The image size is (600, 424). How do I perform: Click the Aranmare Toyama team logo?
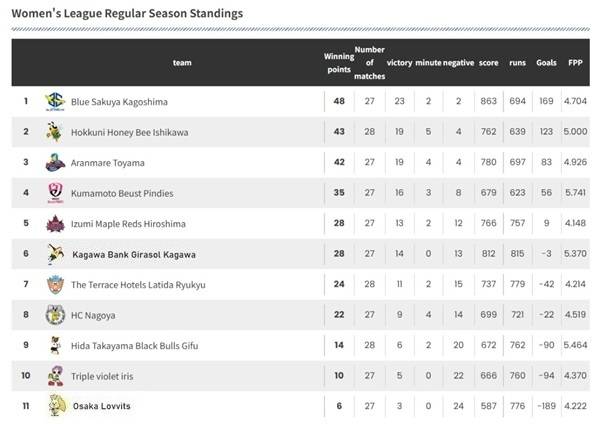tap(54, 162)
